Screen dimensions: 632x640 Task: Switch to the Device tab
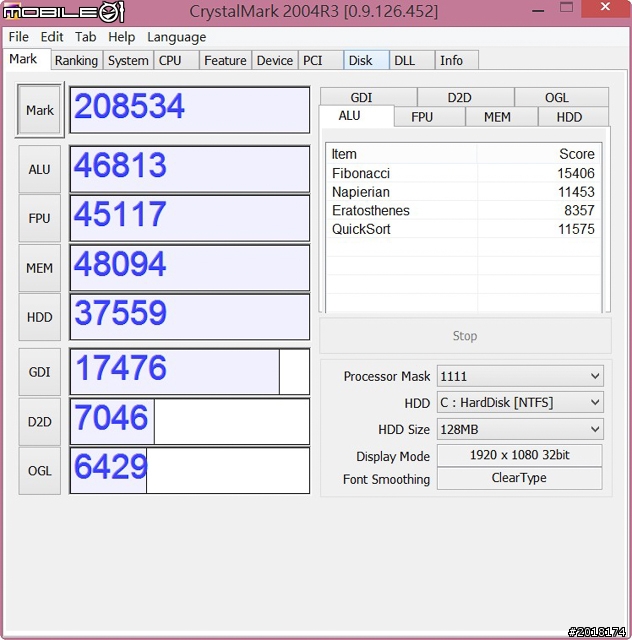tap(274, 60)
